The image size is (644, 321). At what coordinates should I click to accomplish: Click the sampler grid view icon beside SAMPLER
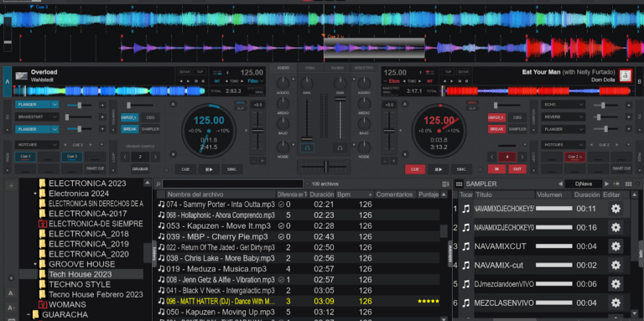click(x=460, y=184)
